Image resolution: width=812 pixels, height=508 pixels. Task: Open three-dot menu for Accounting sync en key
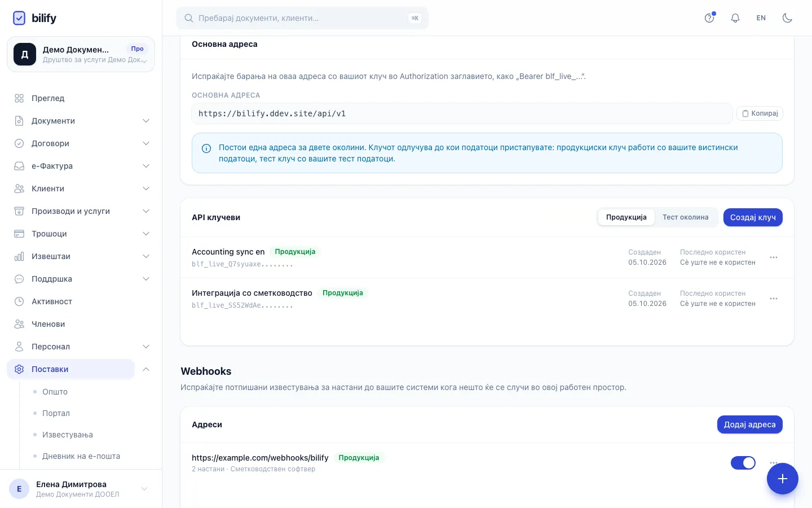pyautogui.click(x=774, y=257)
